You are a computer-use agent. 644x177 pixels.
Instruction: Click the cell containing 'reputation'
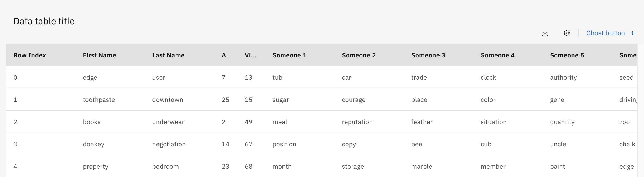coord(357,122)
